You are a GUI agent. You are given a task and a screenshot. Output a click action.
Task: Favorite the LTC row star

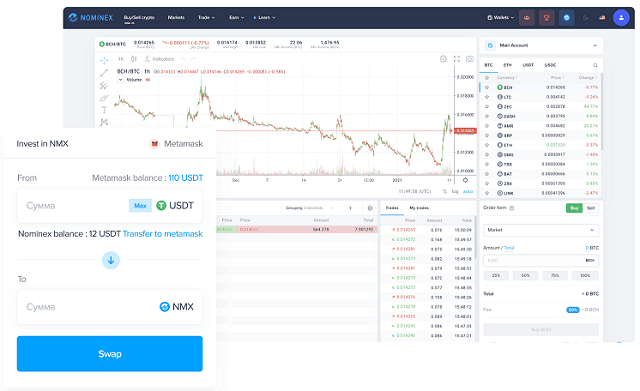tap(487, 97)
